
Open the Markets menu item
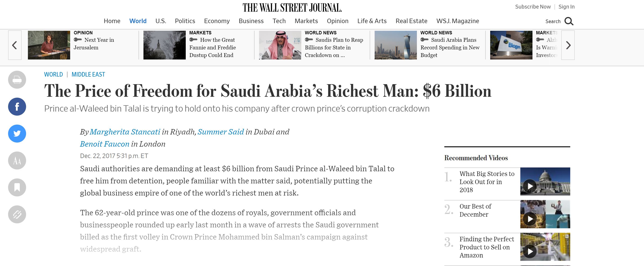click(x=306, y=21)
